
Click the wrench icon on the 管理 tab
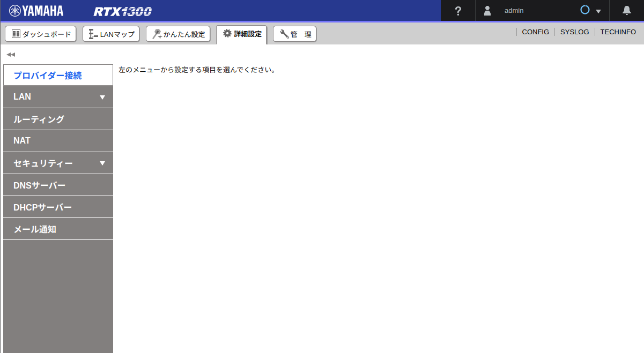[x=283, y=33]
